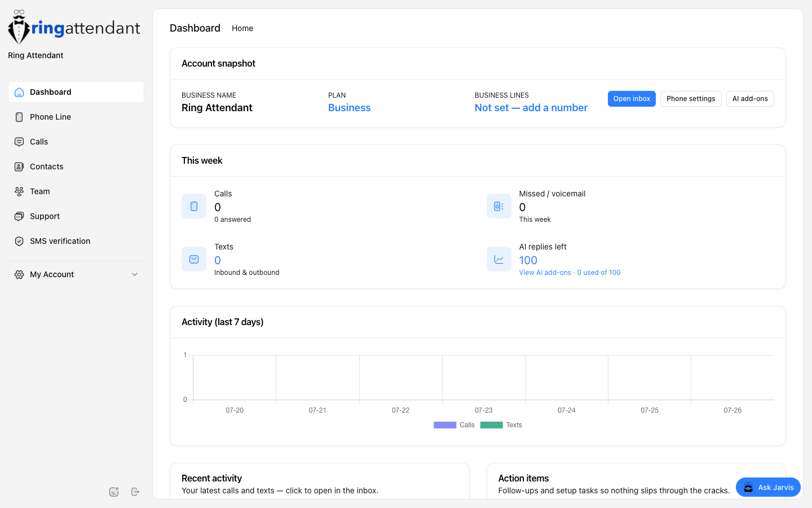Image resolution: width=812 pixels, height=508 pixels.
Task: Click the Calls stat phone icon tile
Action: click(194, 206)
